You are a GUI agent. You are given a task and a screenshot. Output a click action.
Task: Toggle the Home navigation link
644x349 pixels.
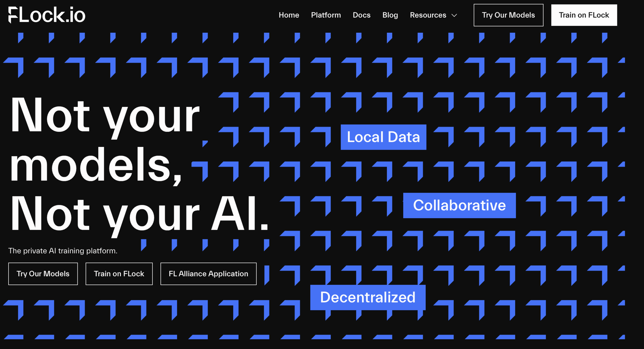(x=288, y=15)
